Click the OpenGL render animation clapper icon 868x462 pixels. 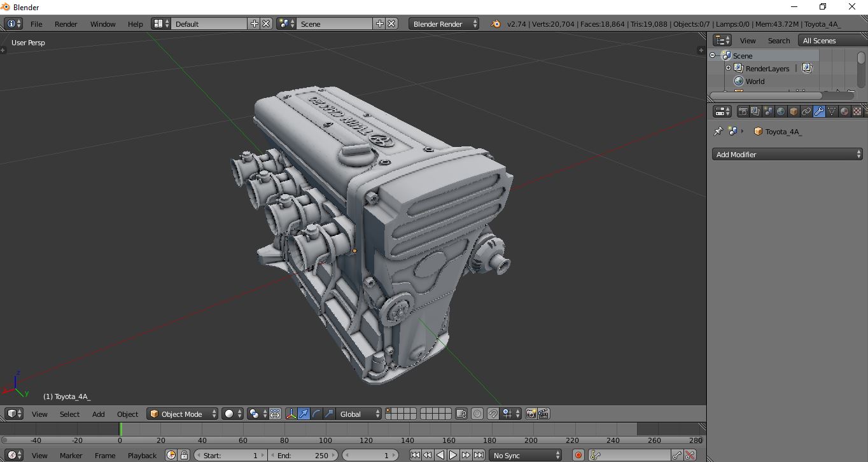(x=543, y=414)
